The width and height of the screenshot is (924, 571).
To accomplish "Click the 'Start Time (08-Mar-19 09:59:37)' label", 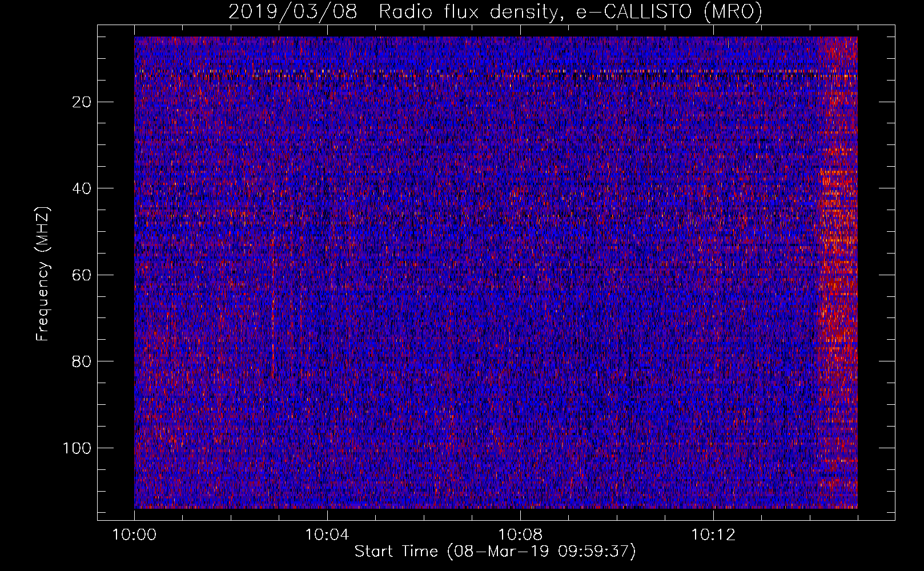I will coord(495,552).
